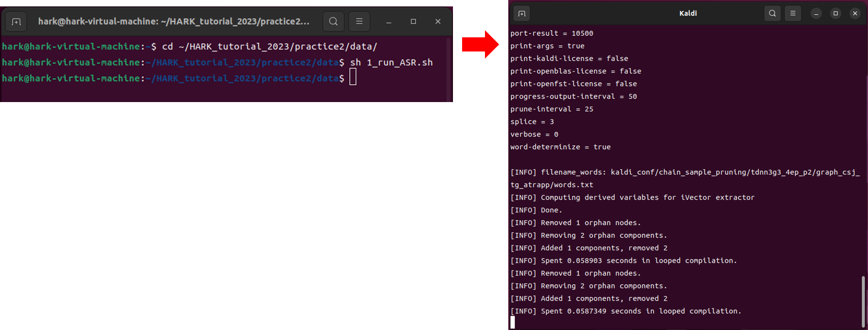Minimize the Kaldi terminal window

pos(816,14)
